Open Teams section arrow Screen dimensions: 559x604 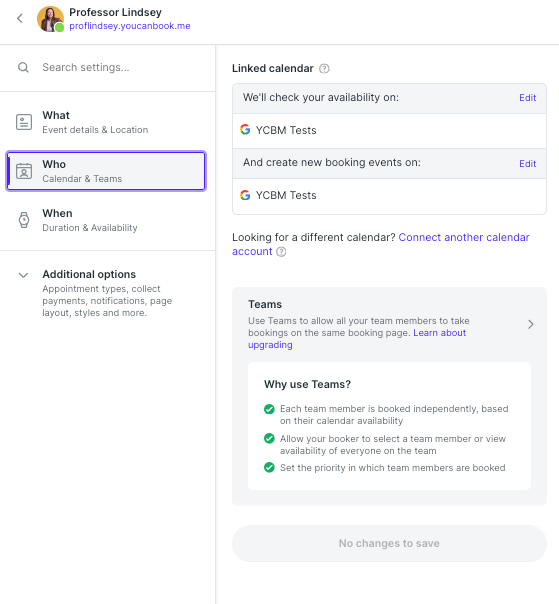tap(530, 324)
